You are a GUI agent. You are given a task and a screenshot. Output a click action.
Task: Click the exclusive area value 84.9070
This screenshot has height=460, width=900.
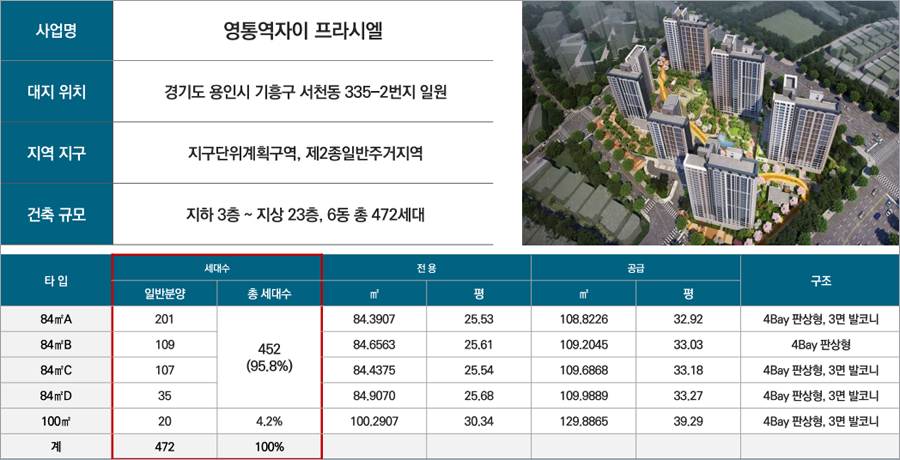pyautogui.click(x=374, y=396)
